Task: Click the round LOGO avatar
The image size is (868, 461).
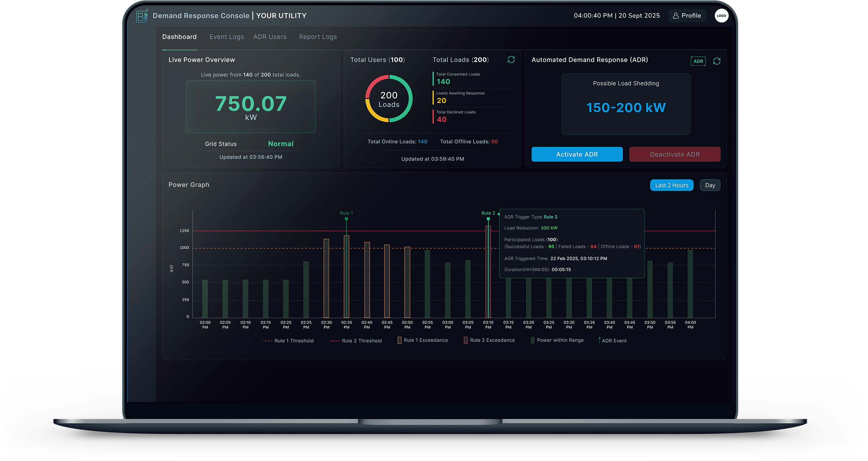Action: [721, 16]
